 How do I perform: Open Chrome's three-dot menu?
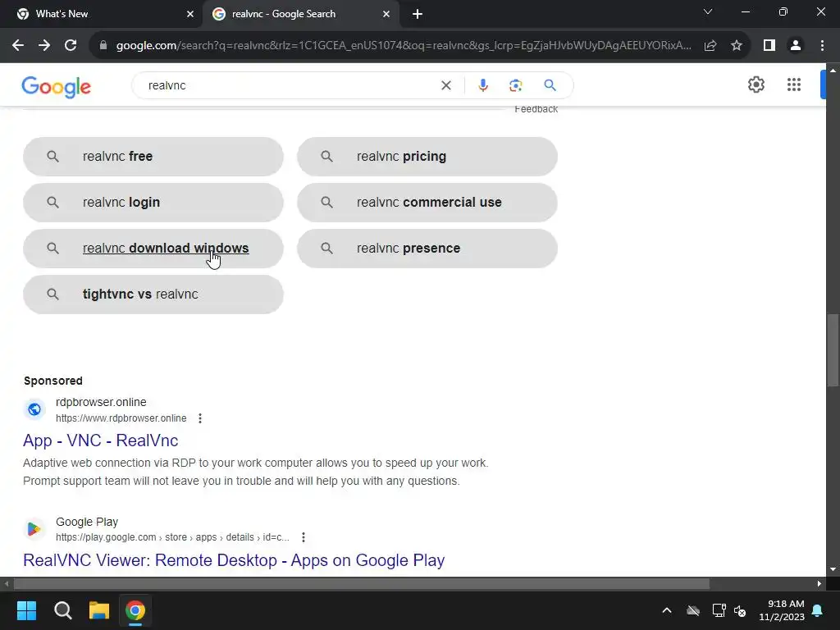[x=822, y=46]
